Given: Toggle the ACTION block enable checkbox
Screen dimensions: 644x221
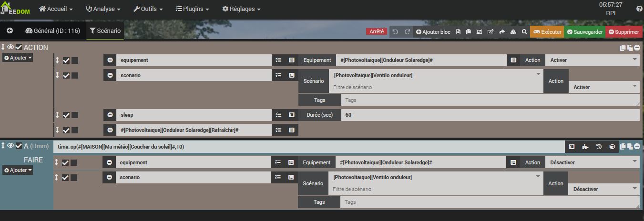Looking at the screenshot, I should pos(19,47).
